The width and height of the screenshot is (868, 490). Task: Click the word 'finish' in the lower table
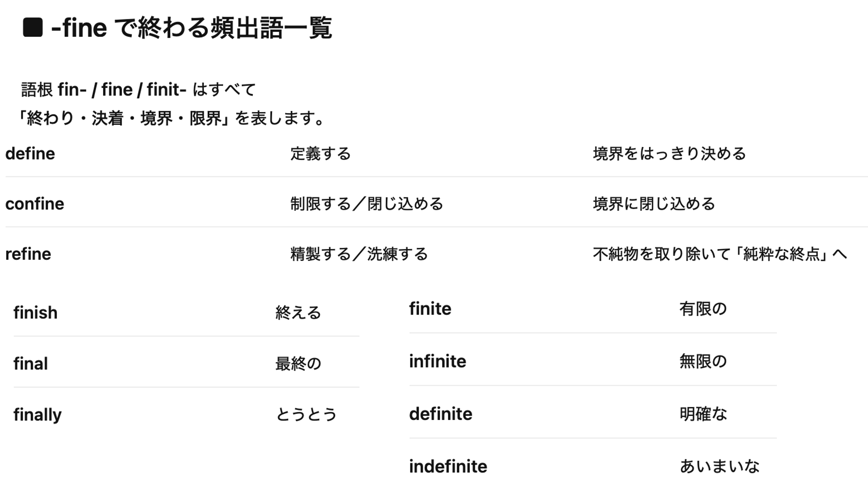point(36,313)
